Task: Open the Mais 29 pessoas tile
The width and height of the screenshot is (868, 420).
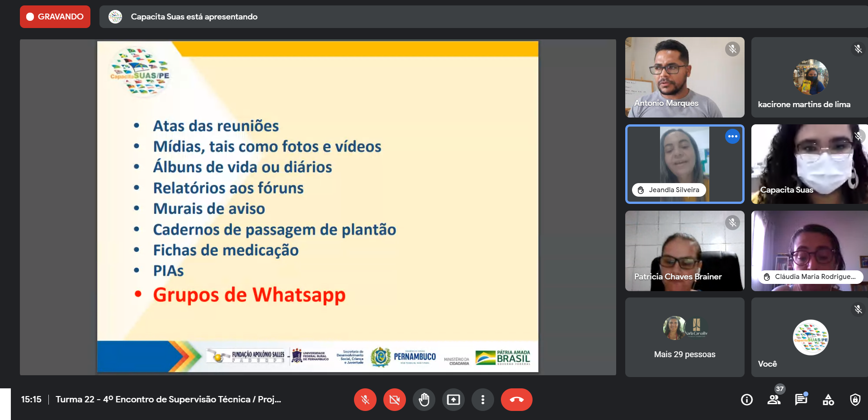Action: [684, 337]
